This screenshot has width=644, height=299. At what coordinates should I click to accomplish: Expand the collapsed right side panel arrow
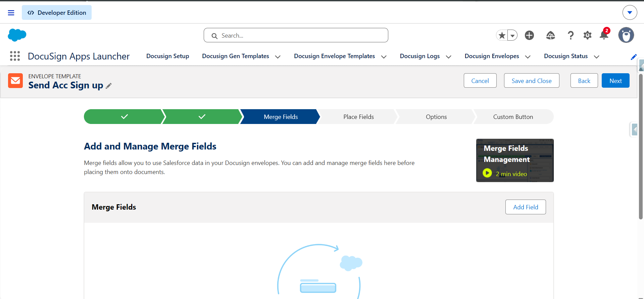634,129
